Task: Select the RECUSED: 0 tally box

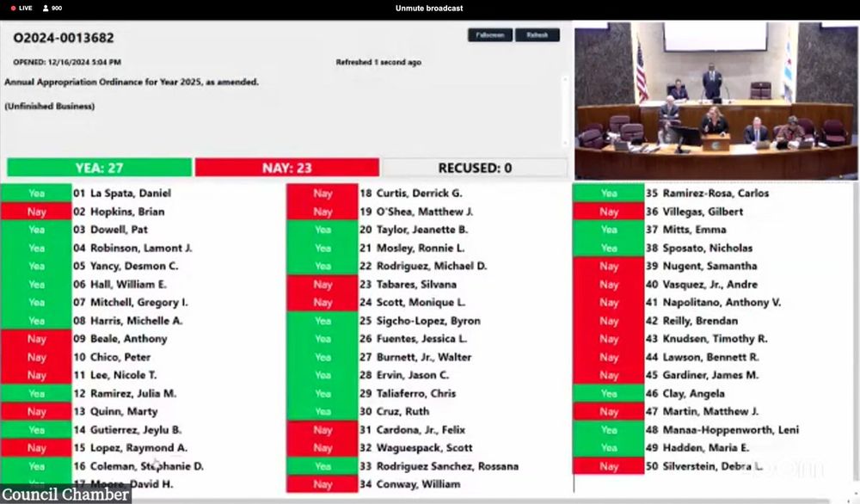Action: (475, 168)
